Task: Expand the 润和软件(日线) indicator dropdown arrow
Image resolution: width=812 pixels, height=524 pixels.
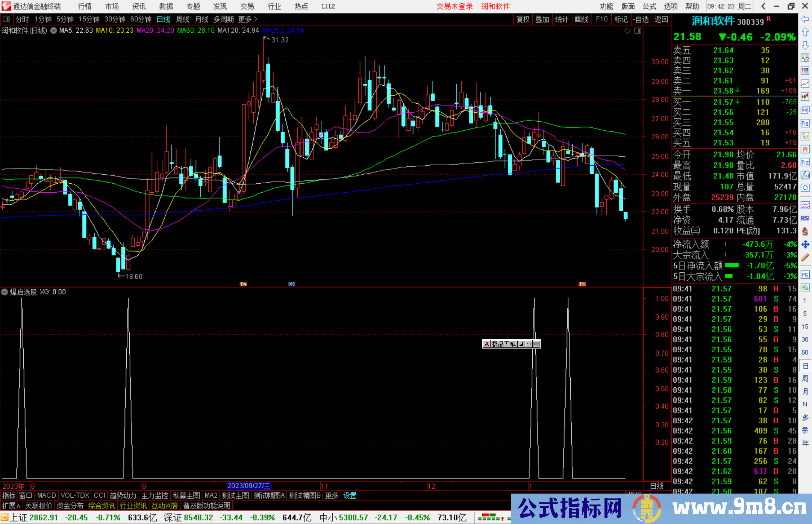Action: click(54, 30)
